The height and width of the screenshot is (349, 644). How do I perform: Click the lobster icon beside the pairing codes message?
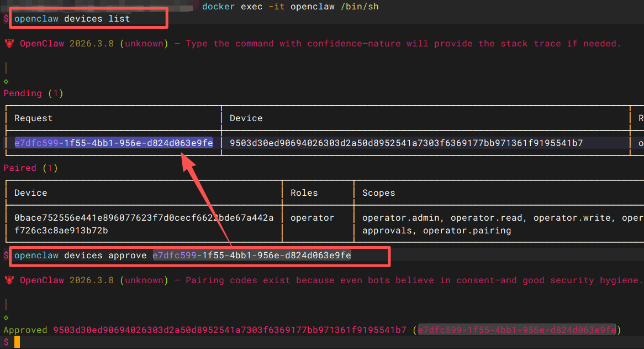[x=9, y=280]
